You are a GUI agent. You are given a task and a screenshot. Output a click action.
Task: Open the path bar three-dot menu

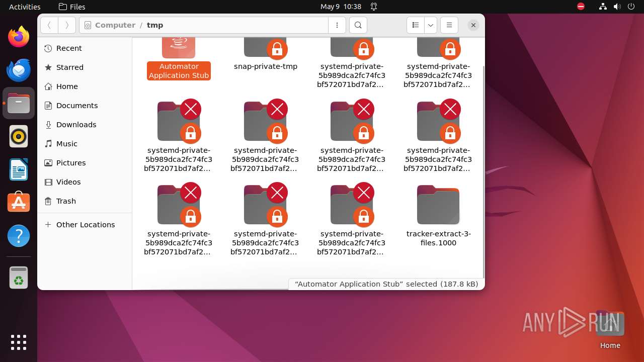tap(337, 25)
